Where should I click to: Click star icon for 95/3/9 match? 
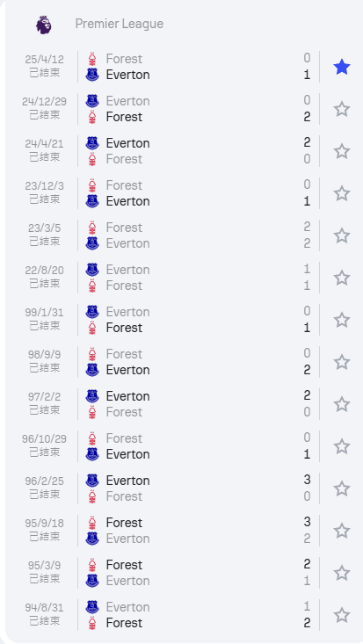(342, 573)
